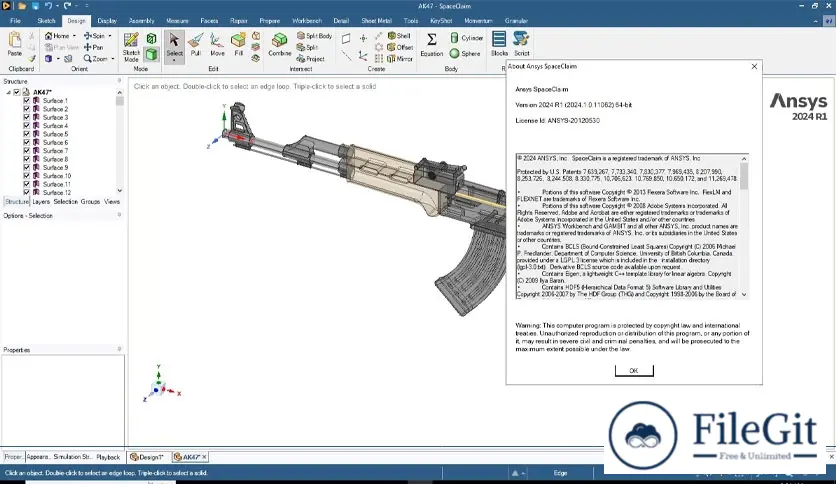Viewport: 836px width, 484px height.
Task: Uncheck Surface 1 visibility checkbox
Action: point(27,101)
